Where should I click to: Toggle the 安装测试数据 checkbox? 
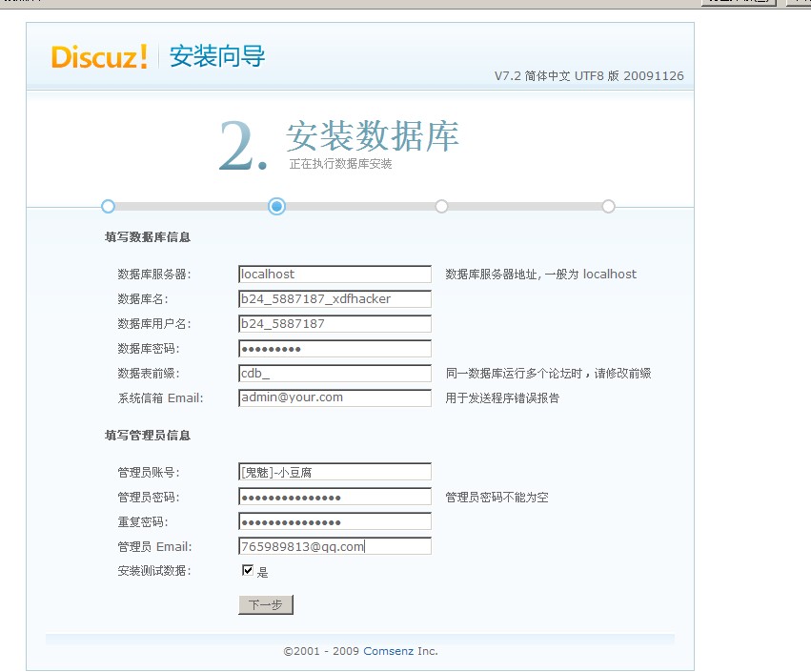coord(248,570)
